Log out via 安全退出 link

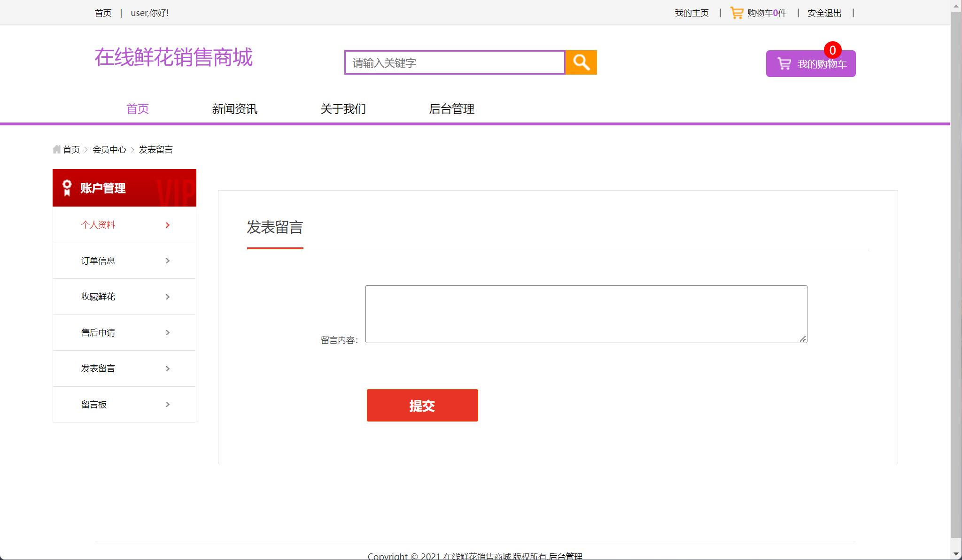[x=823, y=12]
